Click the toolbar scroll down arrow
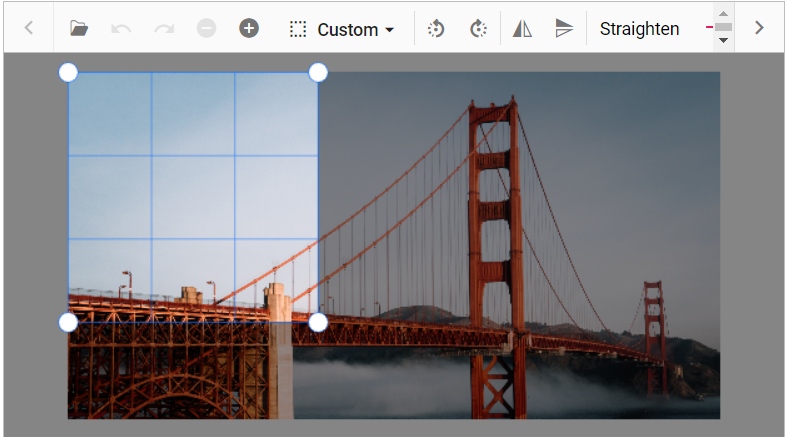 723,40
